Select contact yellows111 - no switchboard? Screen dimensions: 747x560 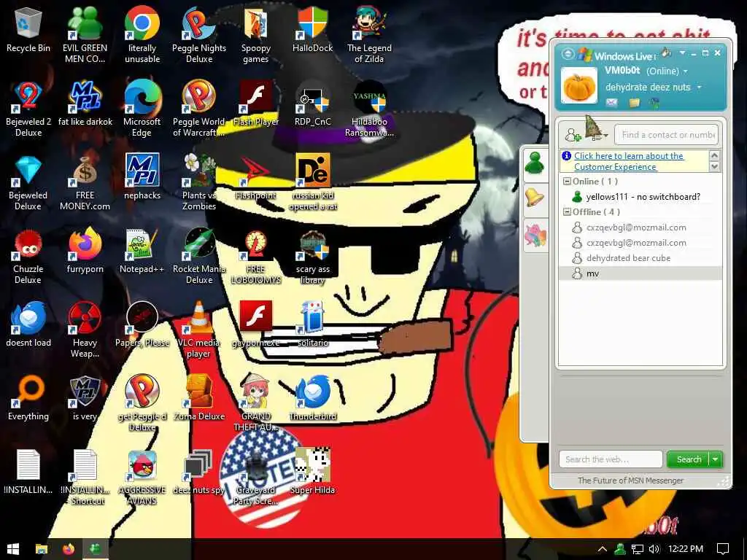[640, 197]
